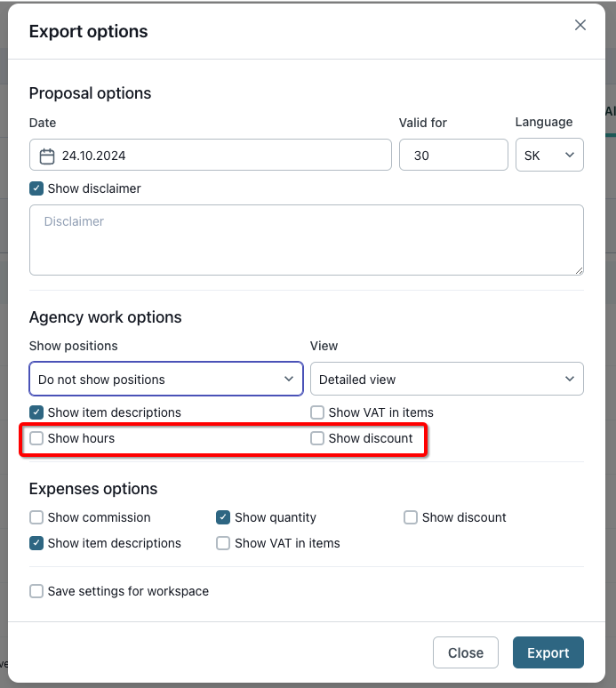Viewport: 616px width, 688px height.
Task: Open the Detailed view dropdown
Action: 446,379
